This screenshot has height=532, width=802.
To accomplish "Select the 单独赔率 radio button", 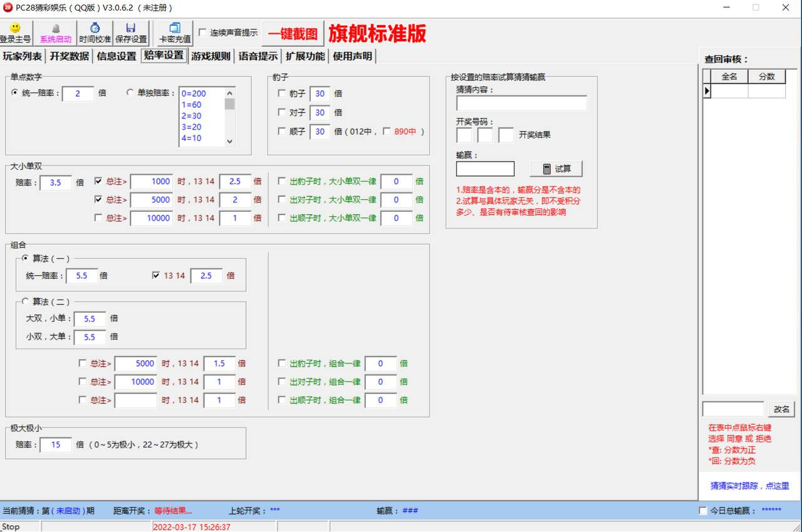I will tap(130, 93).
